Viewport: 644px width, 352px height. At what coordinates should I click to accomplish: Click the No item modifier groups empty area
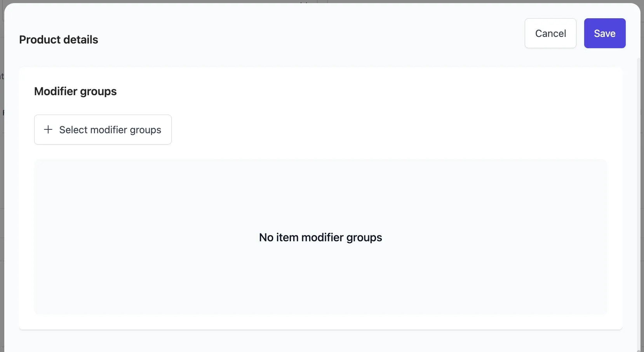click(320, 237)
